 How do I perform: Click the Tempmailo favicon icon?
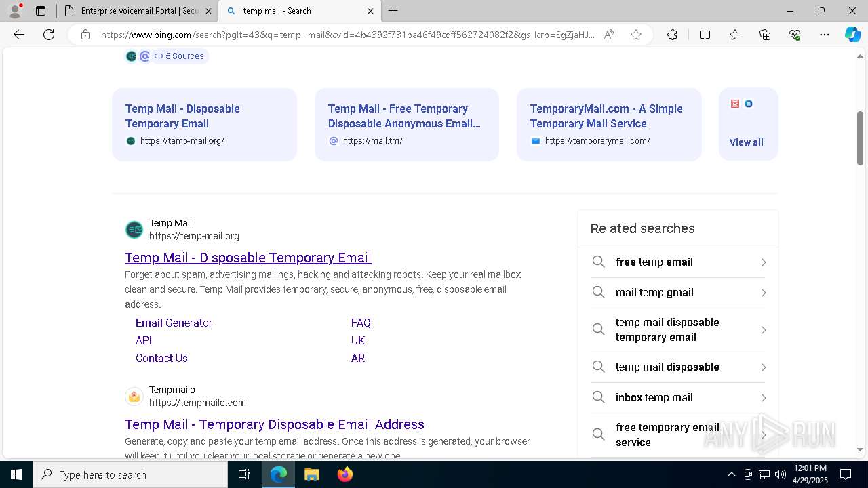134,396
